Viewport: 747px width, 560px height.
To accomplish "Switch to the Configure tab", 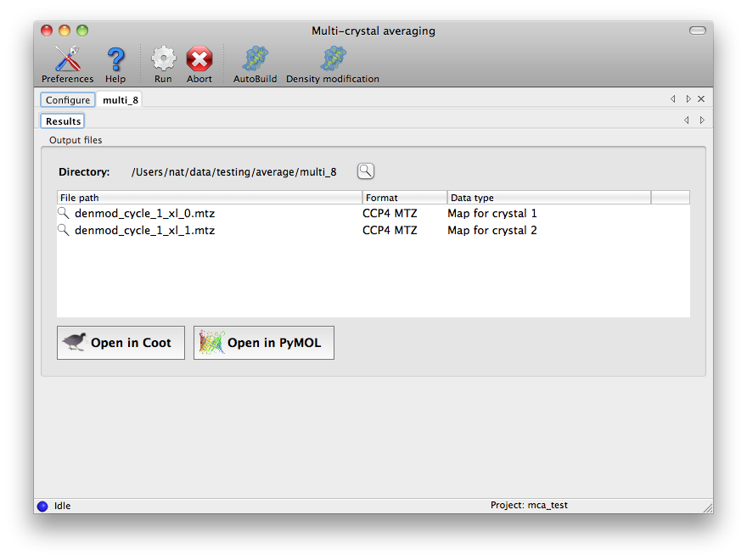I will pos(68,100).
